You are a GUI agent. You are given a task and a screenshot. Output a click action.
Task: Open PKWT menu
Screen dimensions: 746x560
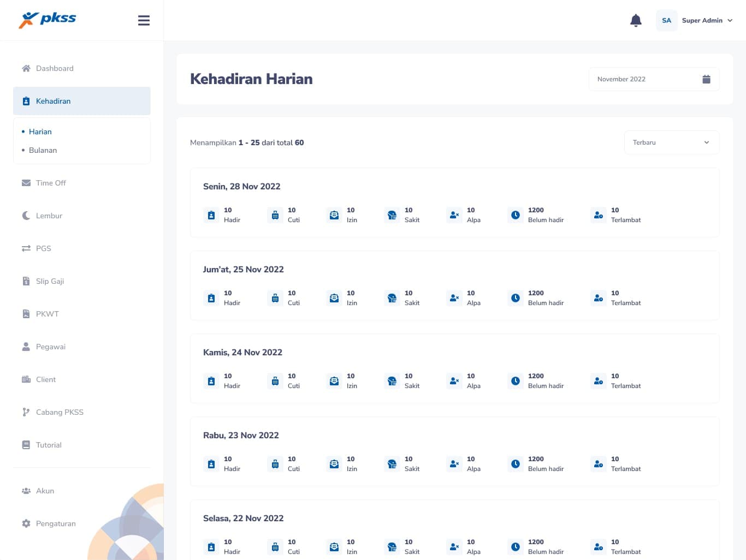82,314
